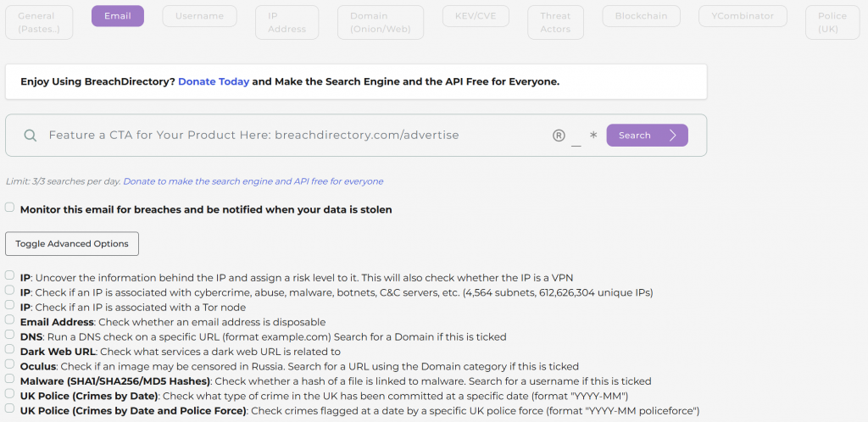Click the underscore symbol in search bar
This screenshot has height=422, width=868.
[576, 145]
